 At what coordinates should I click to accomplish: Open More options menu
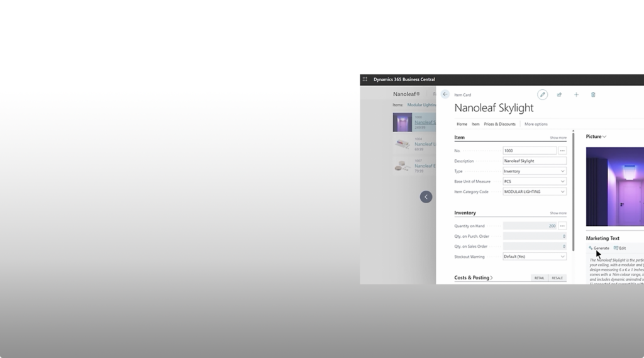click(536, 124)
